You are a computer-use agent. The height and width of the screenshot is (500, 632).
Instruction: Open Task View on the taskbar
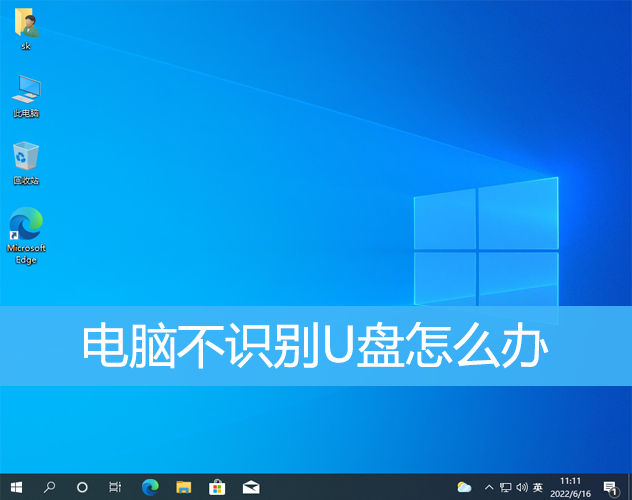click(x=115, y=487)
